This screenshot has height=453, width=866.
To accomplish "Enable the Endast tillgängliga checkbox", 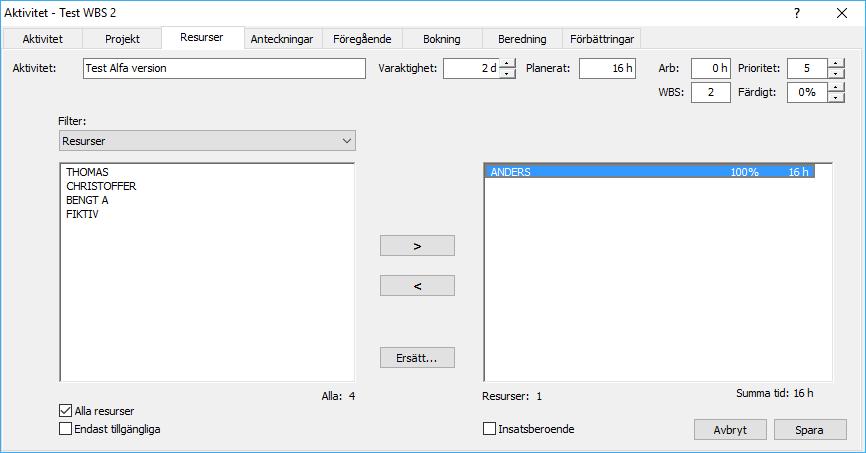I will [66, 429].
